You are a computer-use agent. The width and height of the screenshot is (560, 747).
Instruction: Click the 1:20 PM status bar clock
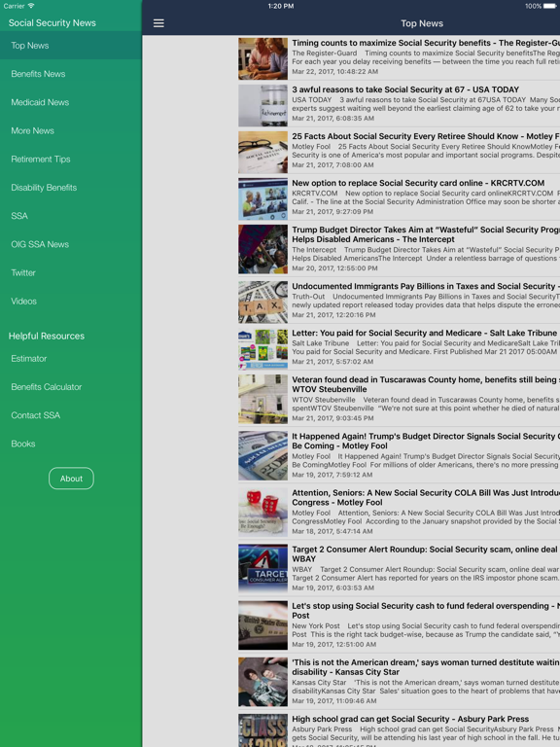coord(280,6)
